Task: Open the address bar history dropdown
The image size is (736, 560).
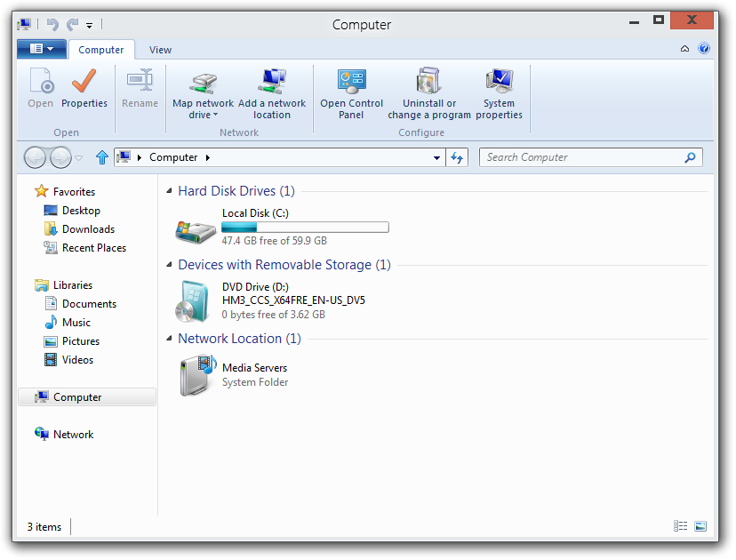Action: [436, 157]
